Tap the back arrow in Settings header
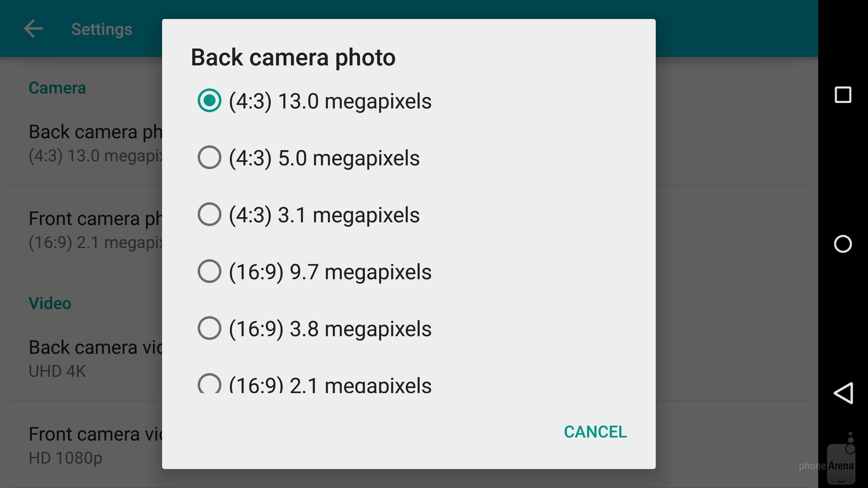The image size is (868, 488). [33, 29]
